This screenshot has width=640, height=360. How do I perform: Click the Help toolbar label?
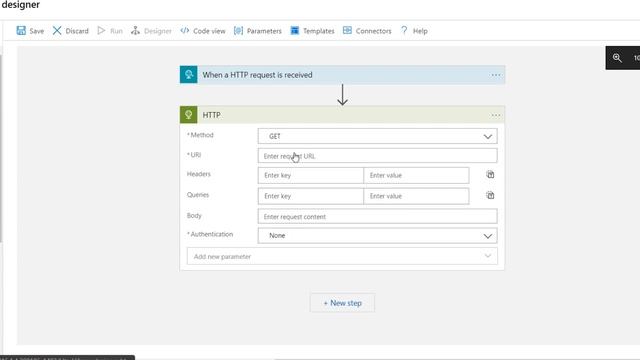pyautogui.click(x=420, y=31)
